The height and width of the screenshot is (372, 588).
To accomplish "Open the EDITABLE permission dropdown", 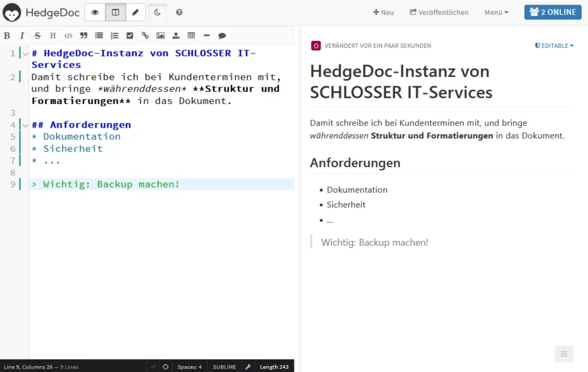I will 554,45.
